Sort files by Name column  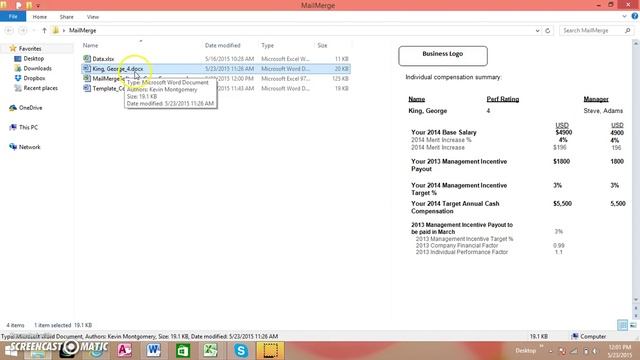91,45
